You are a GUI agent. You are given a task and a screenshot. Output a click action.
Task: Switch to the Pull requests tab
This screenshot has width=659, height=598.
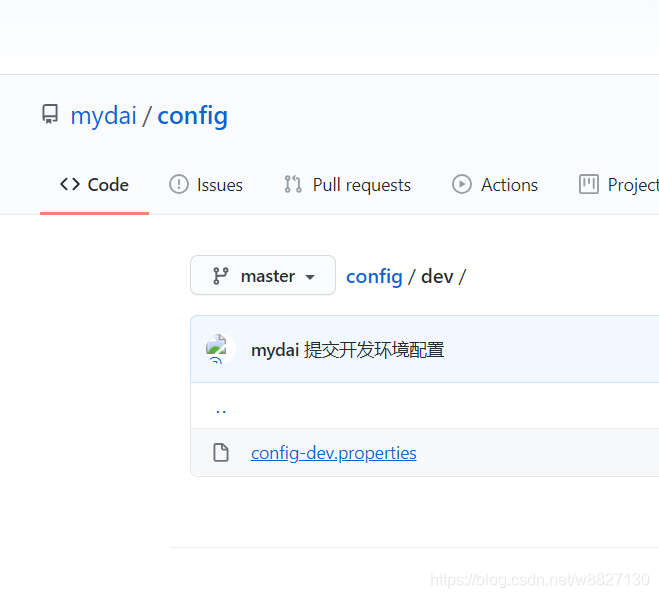click(347, 185)
